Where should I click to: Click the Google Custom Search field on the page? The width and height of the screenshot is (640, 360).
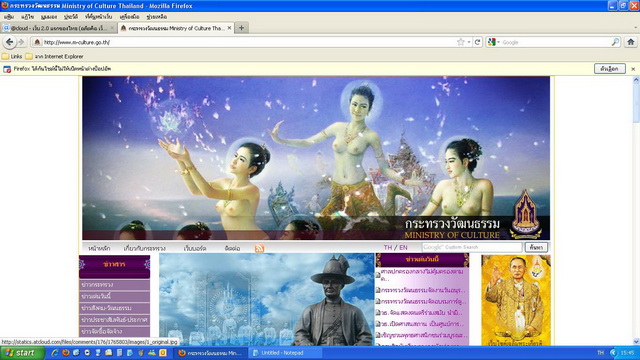click(x=472, y=247)
